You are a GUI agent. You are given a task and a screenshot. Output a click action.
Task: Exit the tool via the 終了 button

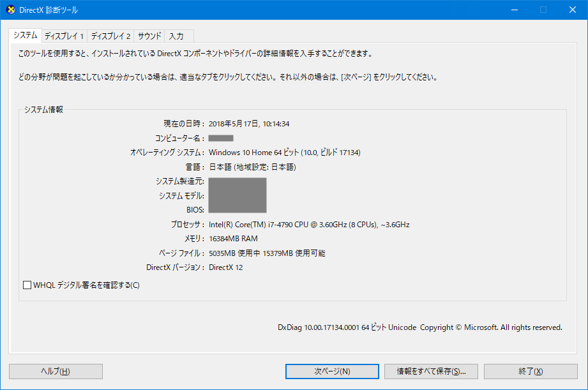pyautogui.click(x=531, y=371)
